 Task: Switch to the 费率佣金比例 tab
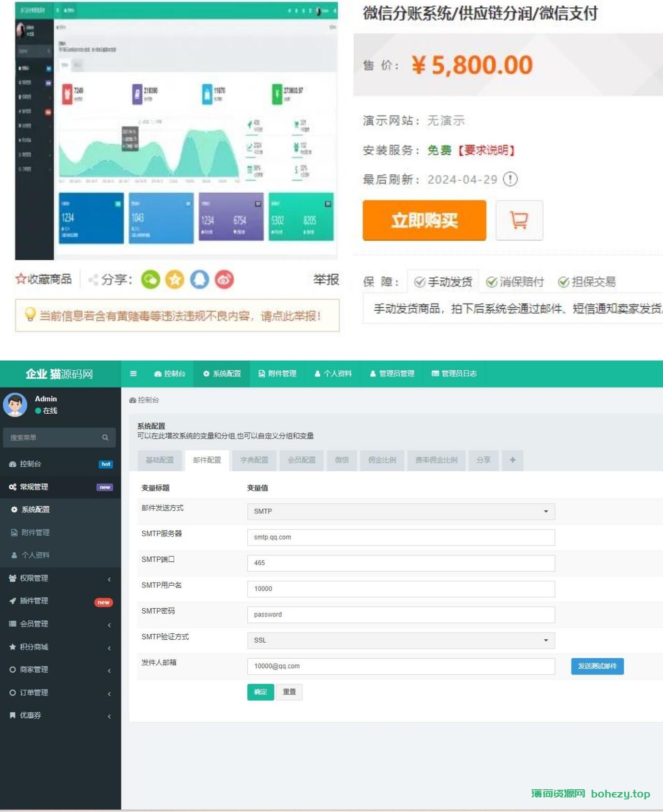tap(436, 460)
